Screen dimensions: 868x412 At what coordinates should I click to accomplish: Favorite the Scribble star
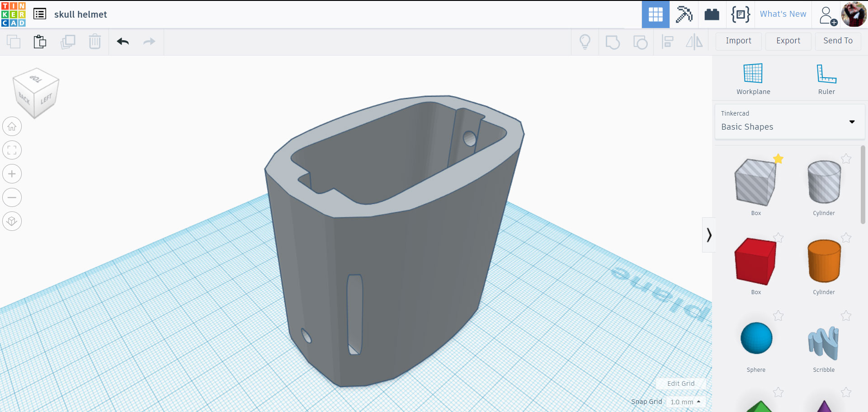pos(846,315)
